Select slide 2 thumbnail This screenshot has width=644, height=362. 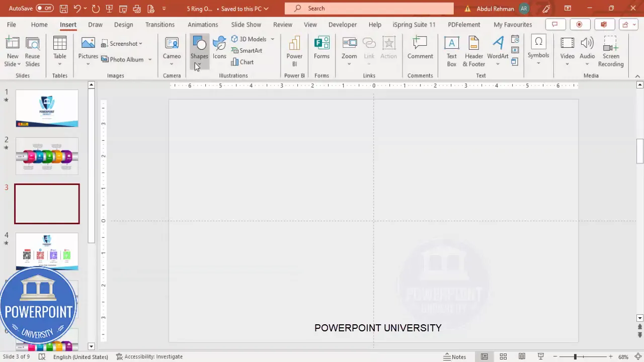47,156
